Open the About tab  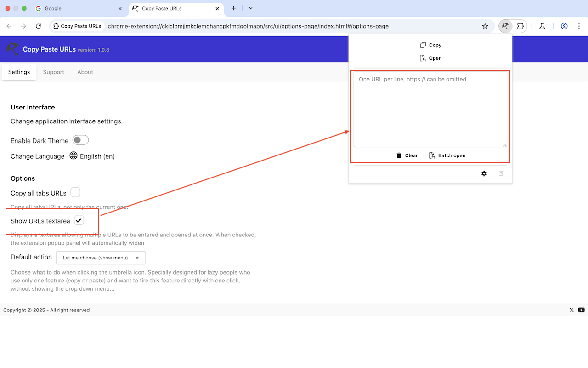(x=85, y=72)
